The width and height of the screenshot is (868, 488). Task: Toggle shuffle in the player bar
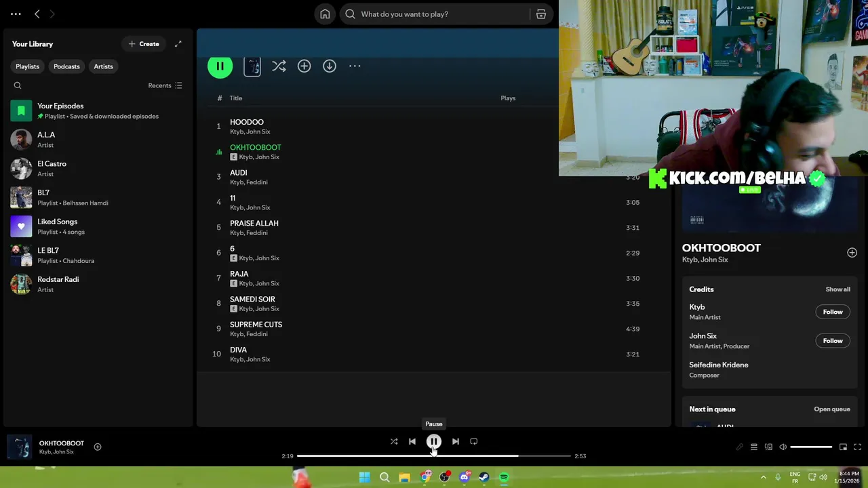394,441
